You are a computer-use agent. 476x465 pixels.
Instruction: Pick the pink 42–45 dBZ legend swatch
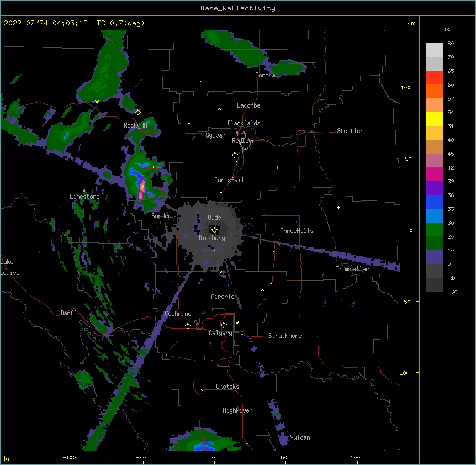click(x=434, y=161)
